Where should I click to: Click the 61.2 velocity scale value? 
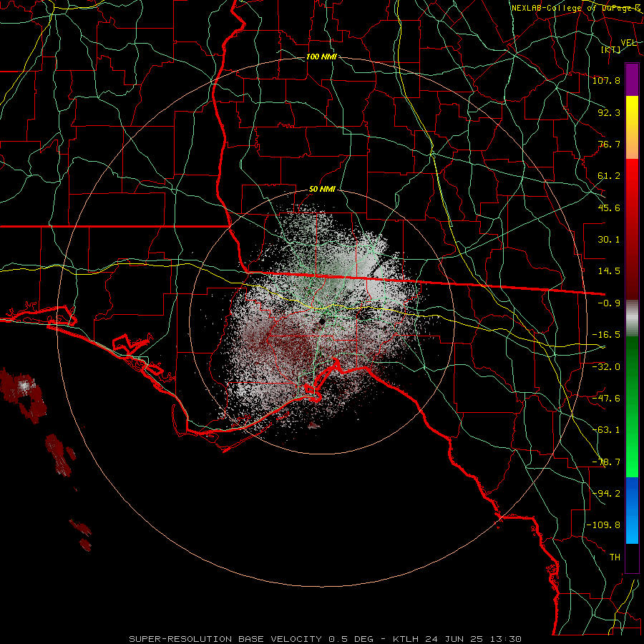tap(609, 176)
